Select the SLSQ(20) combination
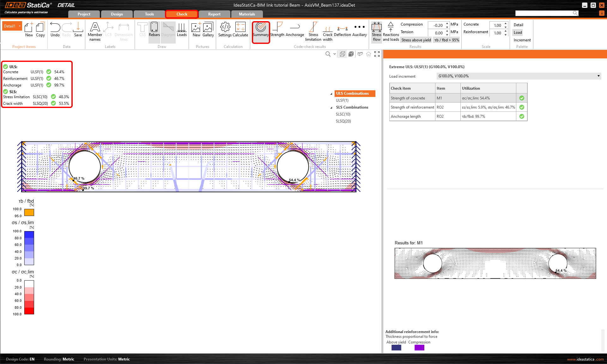Viewport: 607px width, 364px height. pos(343,121)
